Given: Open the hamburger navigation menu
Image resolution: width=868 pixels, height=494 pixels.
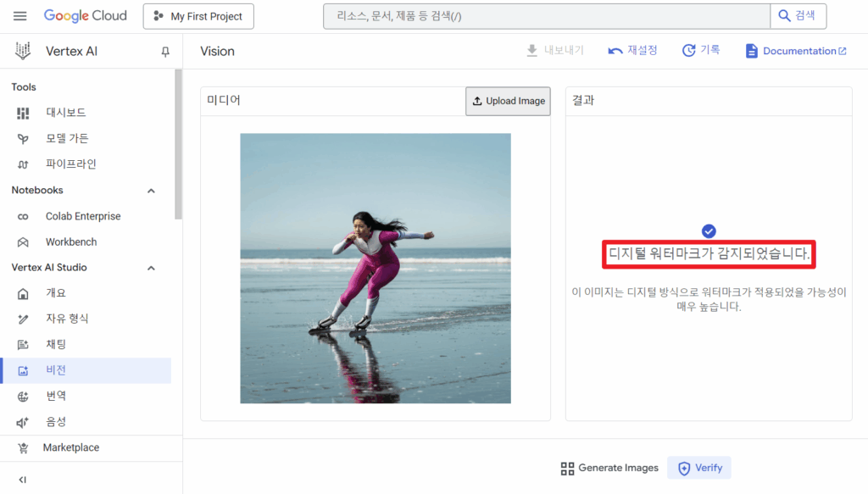Looking at the screenshot, I should (x=20, y=16).
